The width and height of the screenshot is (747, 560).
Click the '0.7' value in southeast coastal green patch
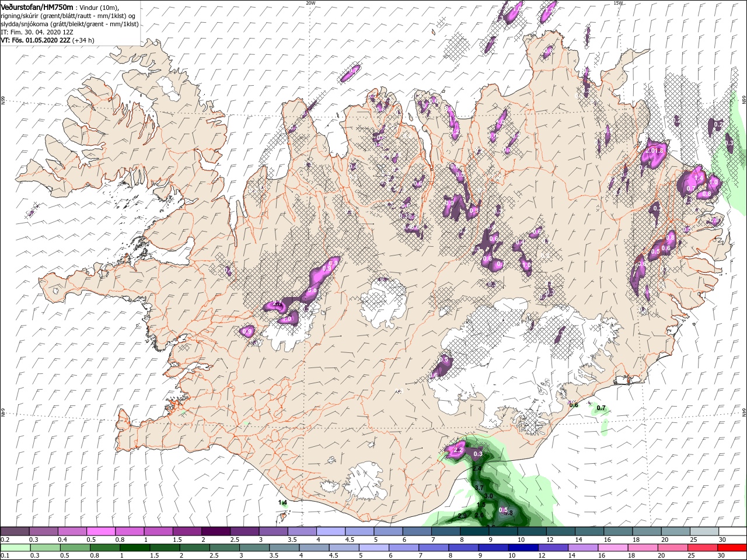(602, 408)
